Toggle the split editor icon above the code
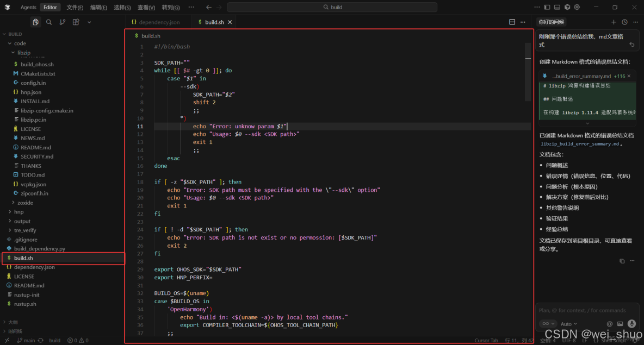The image size is (644, 345). (512, 22)
